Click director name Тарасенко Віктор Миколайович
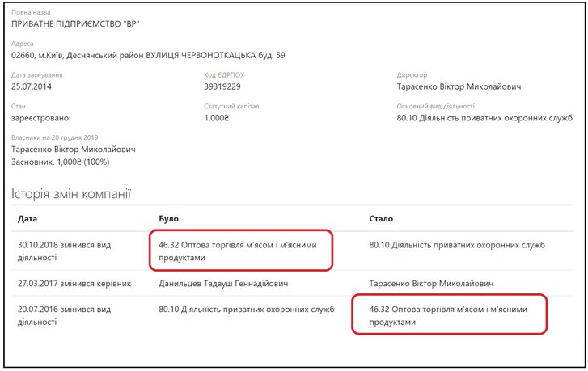 tap(459, 86)
